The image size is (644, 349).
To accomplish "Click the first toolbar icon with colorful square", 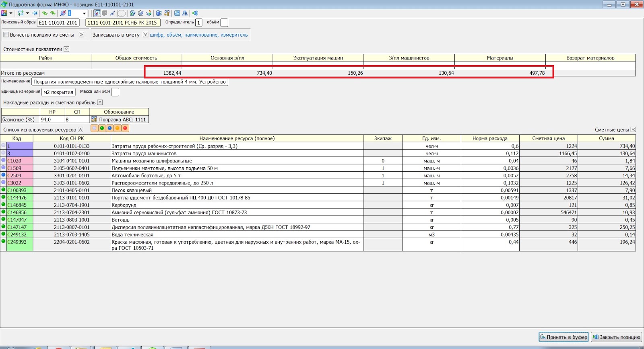I will pos(4,13).
